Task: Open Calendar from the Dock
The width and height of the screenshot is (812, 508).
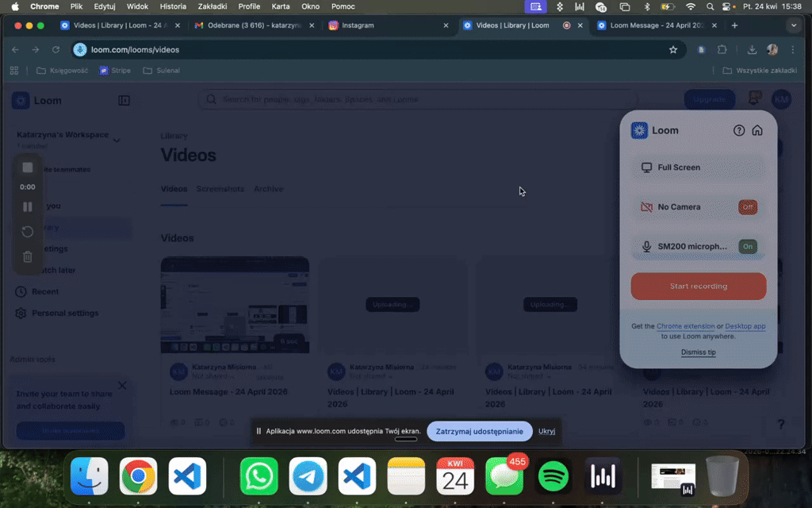Action: [x=455, y=476]
